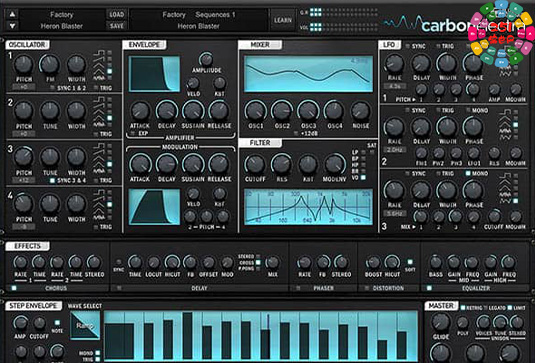Select CROSS delay mode
Screen dimensions: 535x363
click(258, 262)
